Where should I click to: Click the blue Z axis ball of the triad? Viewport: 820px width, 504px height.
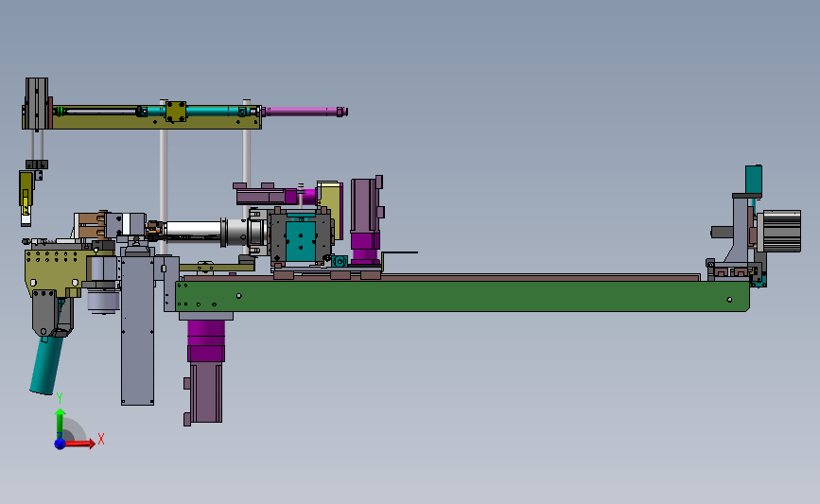point(60,443)
